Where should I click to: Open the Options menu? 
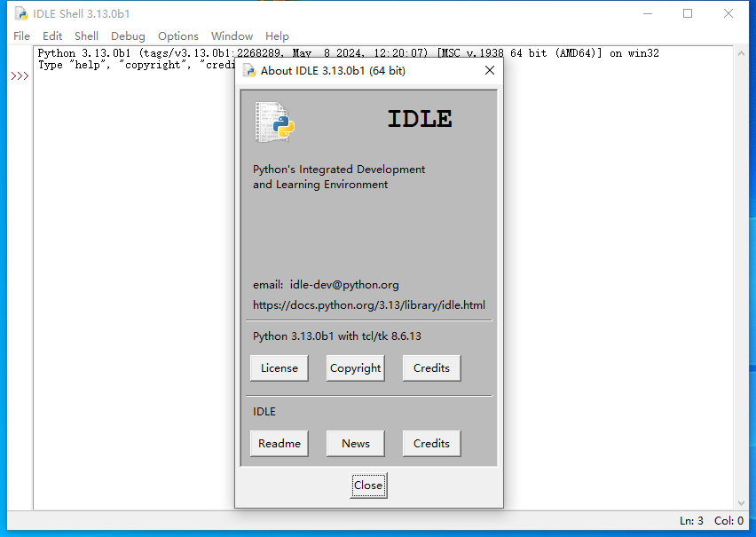pyautogui.click(x=178, y=36)
